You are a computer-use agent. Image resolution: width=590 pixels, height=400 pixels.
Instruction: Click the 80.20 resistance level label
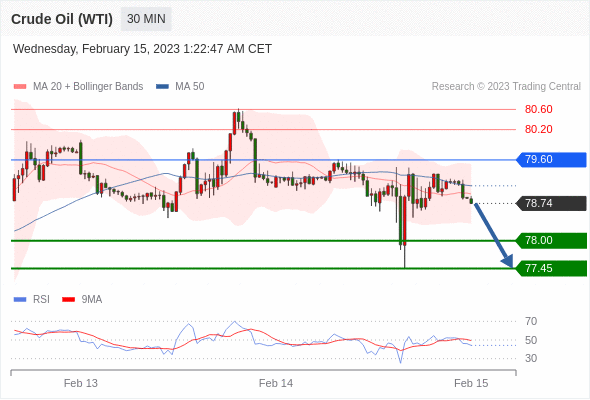pos(538,129)
